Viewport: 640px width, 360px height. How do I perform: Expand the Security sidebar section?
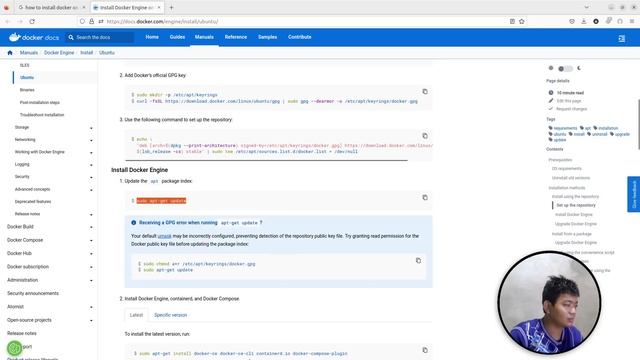pos(91,178)
